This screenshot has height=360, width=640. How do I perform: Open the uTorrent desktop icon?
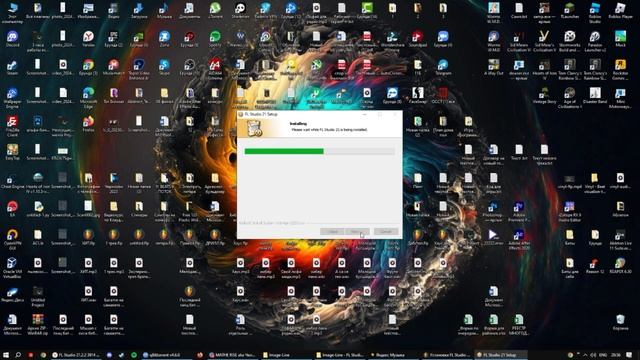(x=215, y=11)
